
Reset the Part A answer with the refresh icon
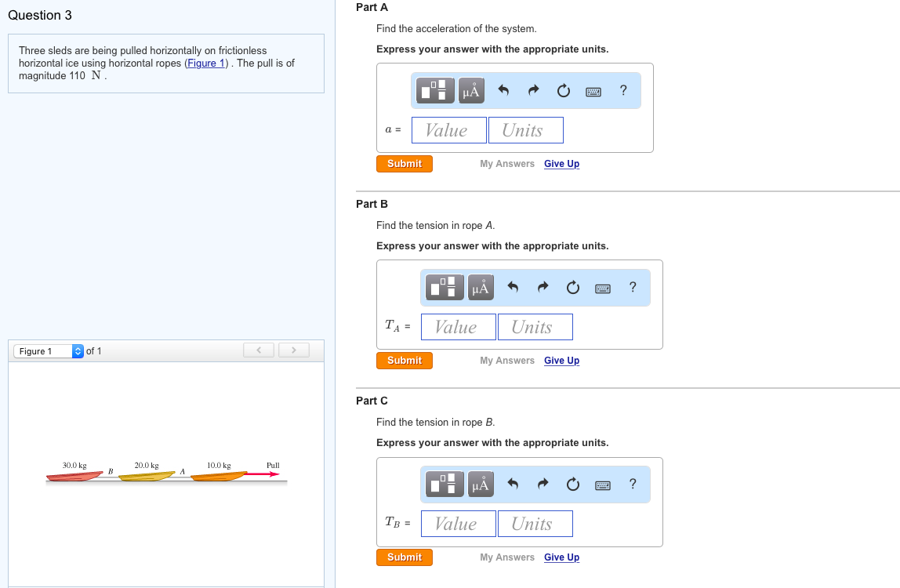[563, 90]
